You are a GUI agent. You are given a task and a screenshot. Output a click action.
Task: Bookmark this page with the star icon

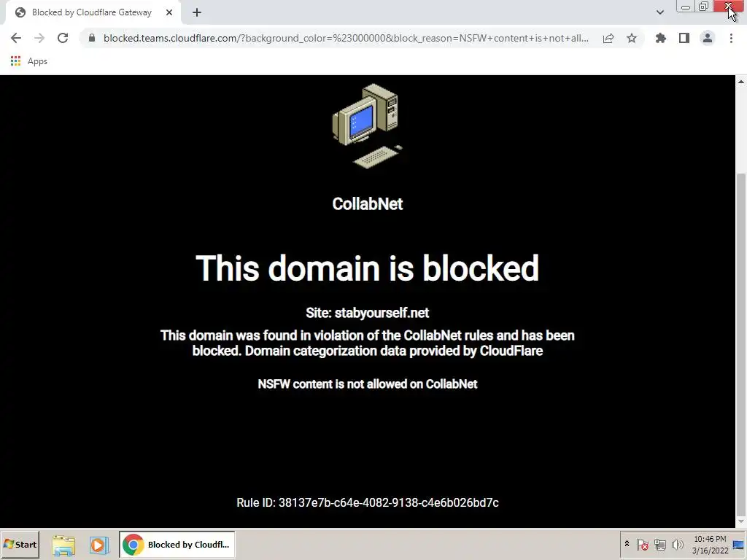click(x=632, y=38)
